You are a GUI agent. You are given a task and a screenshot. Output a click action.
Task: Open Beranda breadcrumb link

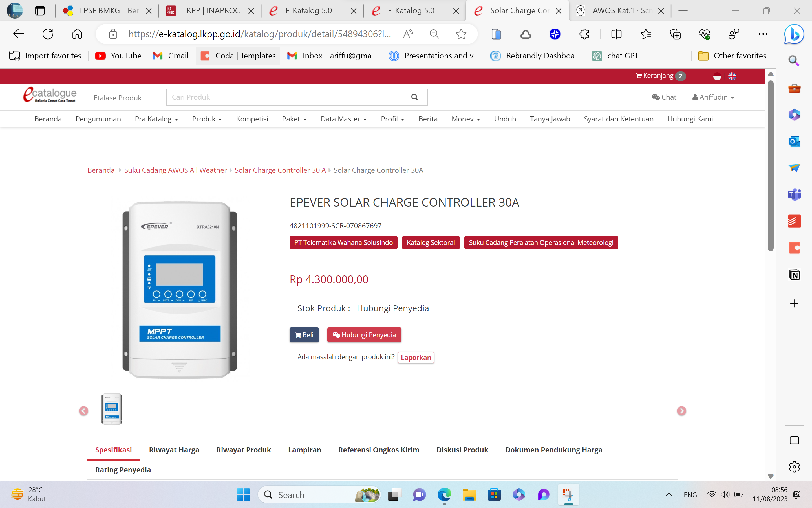tap(101, 170)
